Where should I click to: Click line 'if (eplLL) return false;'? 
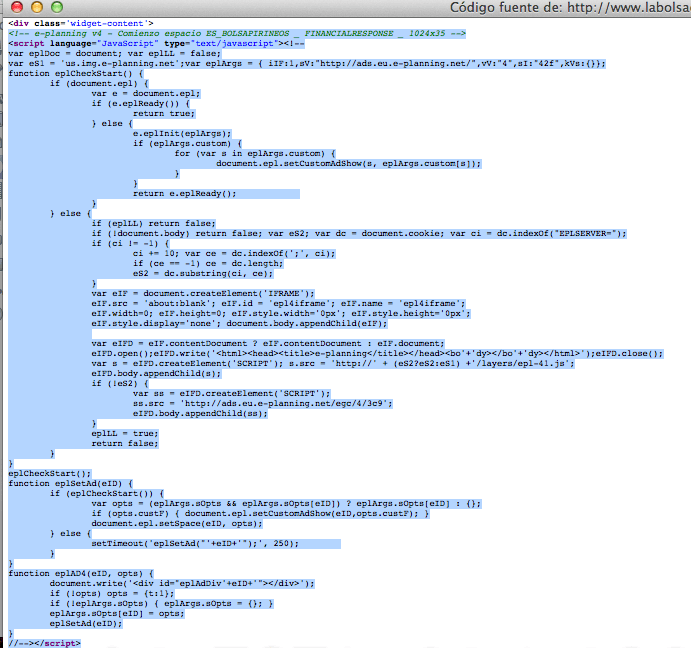(153, 223)
